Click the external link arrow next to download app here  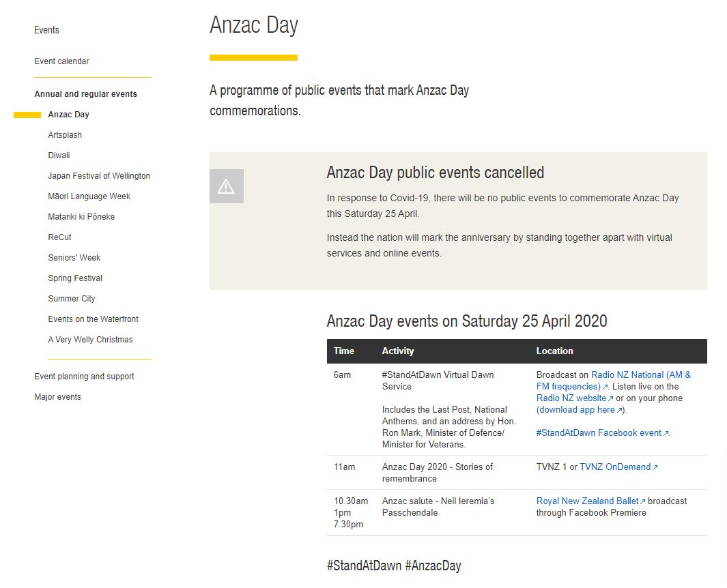click(x=619, y=409)
